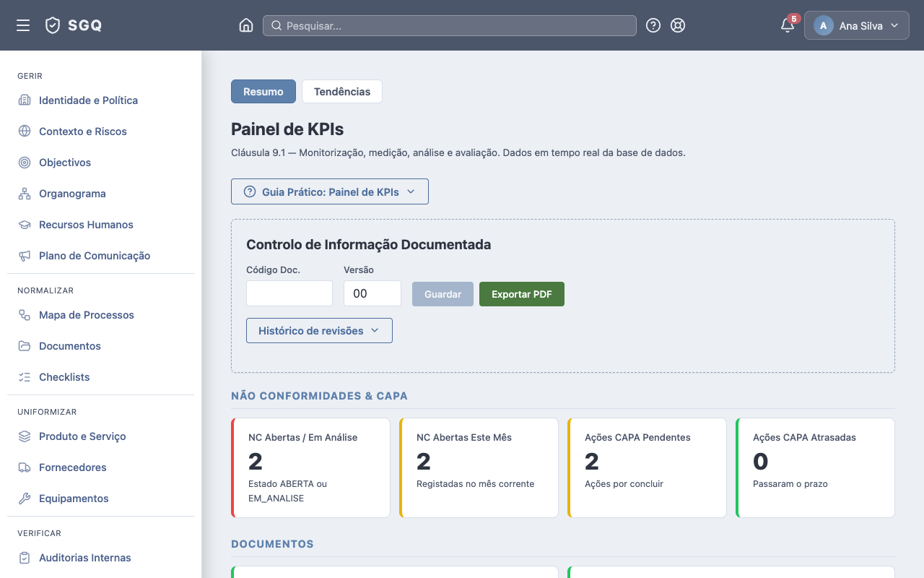
Task: Click the Documentos folder icon
Action: click(25, 346)
